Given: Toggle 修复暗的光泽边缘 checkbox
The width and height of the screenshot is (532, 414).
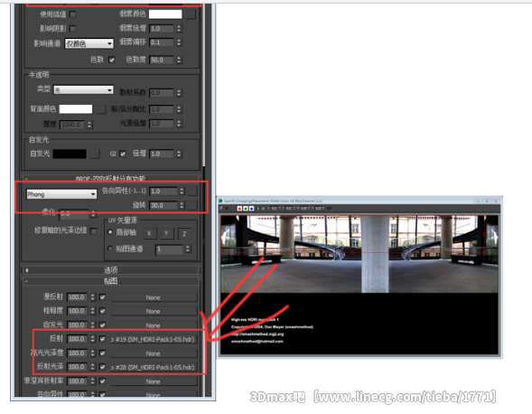Looking at the screenshot, I should pos(94,231).
